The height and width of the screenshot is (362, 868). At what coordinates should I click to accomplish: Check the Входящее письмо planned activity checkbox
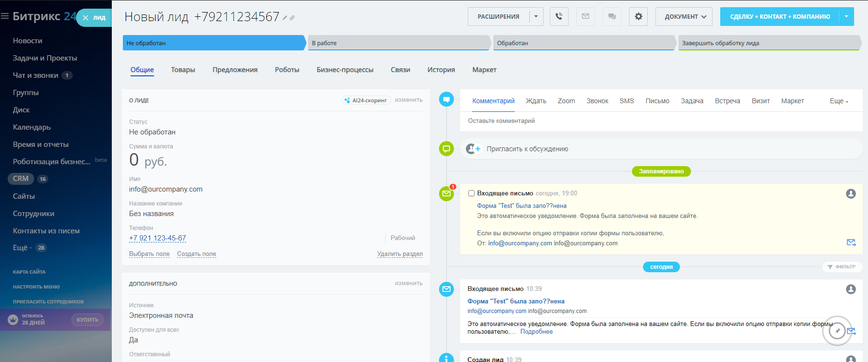click(x=471, y=193)
